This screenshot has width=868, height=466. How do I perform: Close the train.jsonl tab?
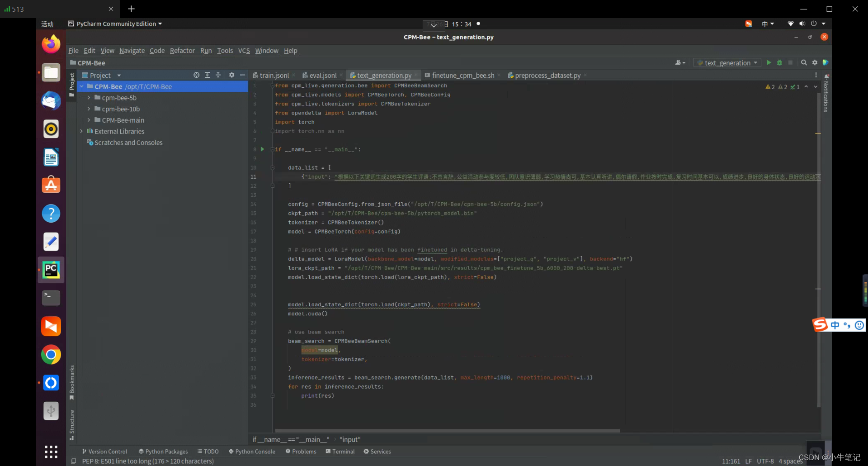(294, 75)
